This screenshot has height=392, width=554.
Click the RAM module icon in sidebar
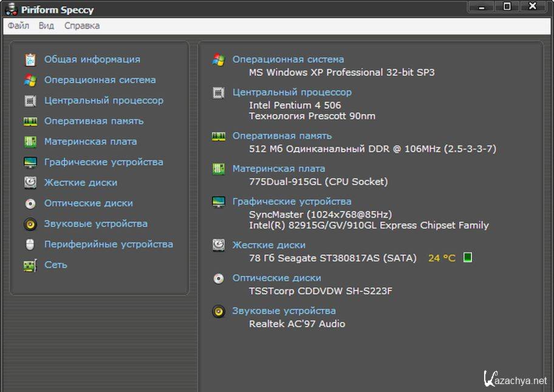click(30, 122)
